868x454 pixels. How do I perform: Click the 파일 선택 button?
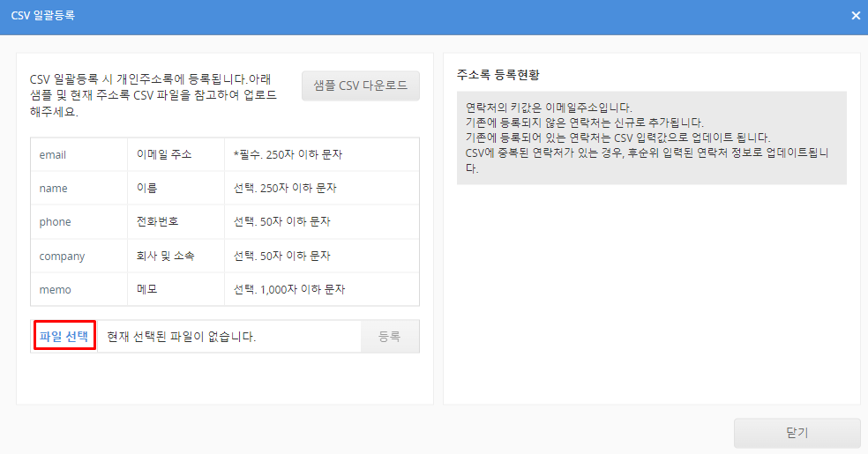tap(64, 336)
